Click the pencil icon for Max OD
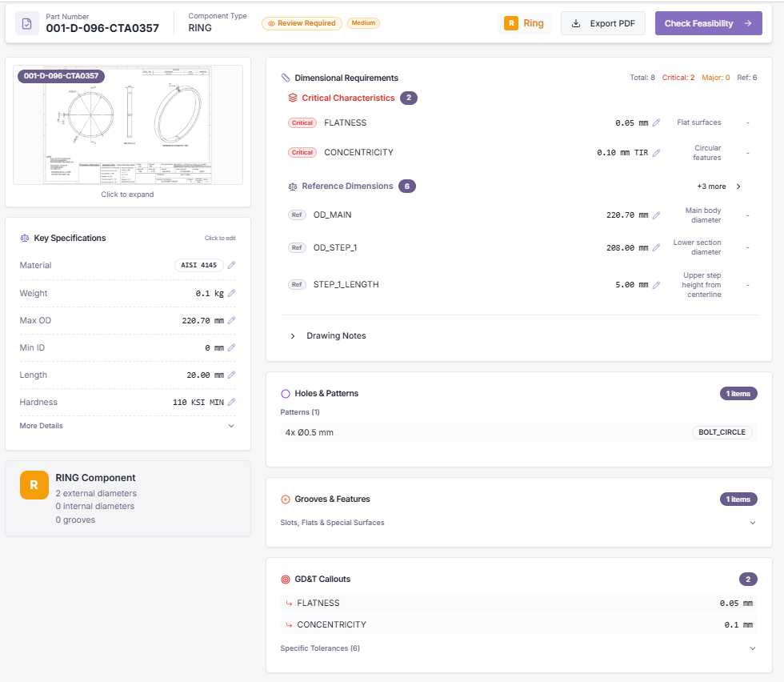This screenshot has height=682, width=784. (x=232, y=320)
